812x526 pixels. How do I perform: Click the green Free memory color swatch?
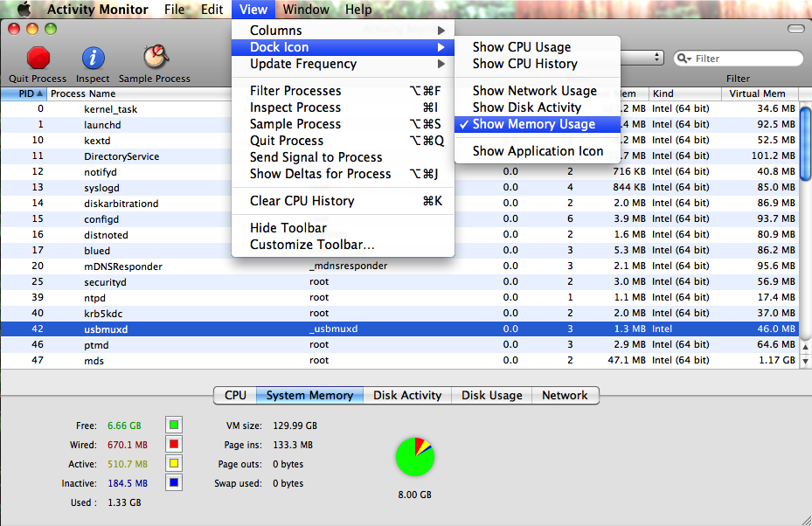(x=174, y=425)
